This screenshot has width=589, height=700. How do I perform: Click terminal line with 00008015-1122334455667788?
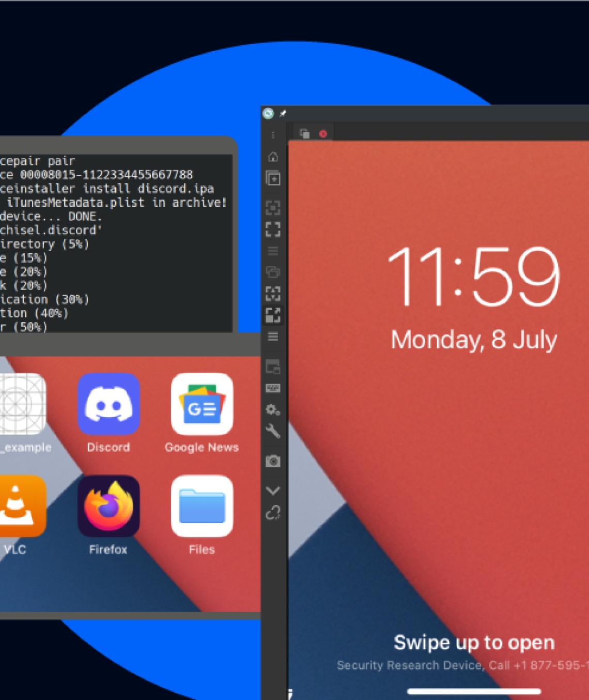pyautogui.click(x=97, y=175)
